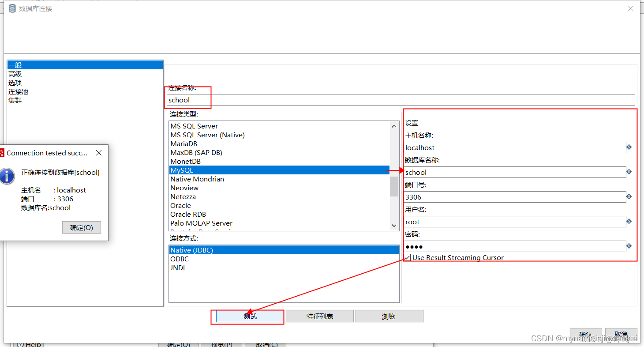Select MS SQL Server (Native) type

click(279, 135)
